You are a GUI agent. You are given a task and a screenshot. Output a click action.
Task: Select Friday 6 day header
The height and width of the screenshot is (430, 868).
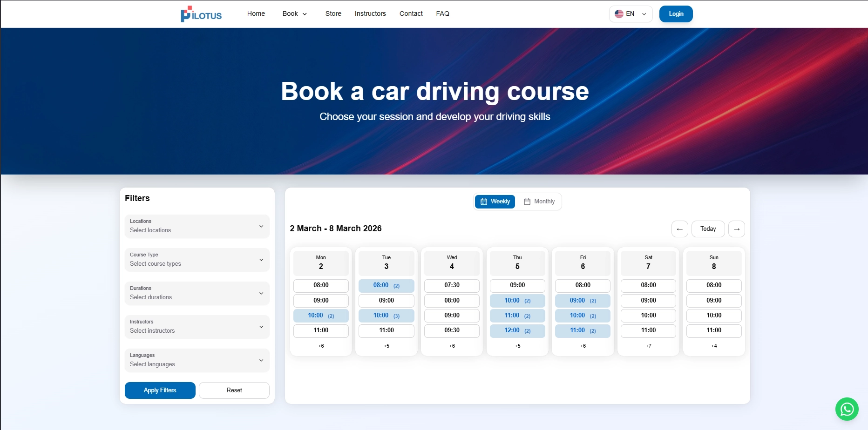(583, 263)
